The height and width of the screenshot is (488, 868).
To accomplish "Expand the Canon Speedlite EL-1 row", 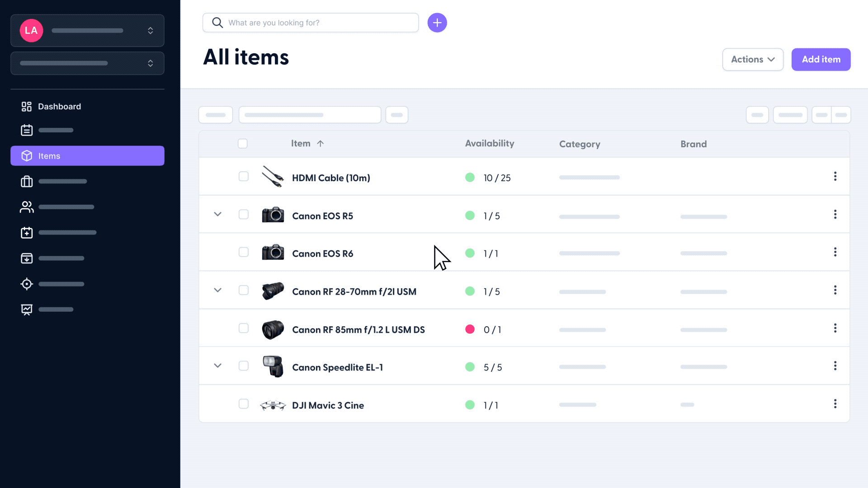I will [218, 366].
